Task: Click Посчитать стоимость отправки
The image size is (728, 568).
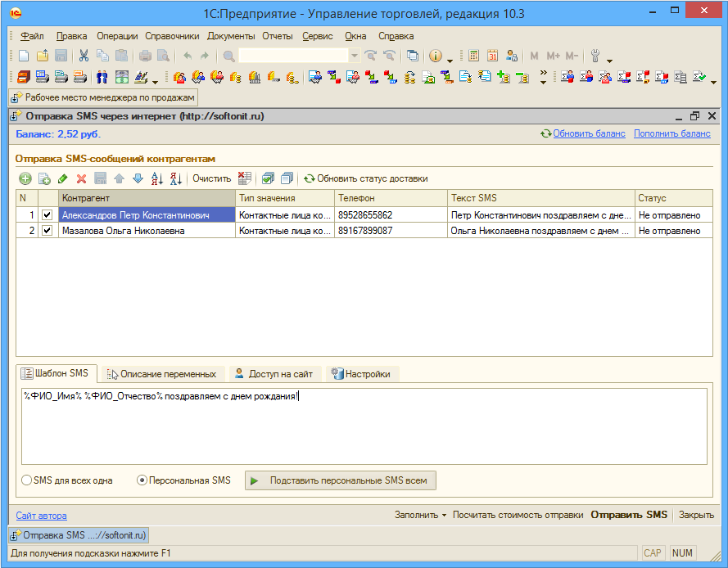Action: pos(518,515)
